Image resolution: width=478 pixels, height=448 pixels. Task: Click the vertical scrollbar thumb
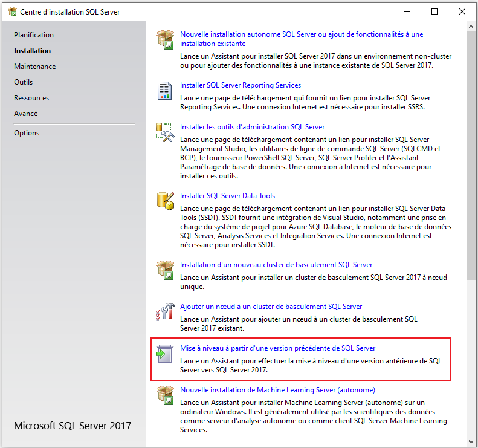click(x=471, y=155)
